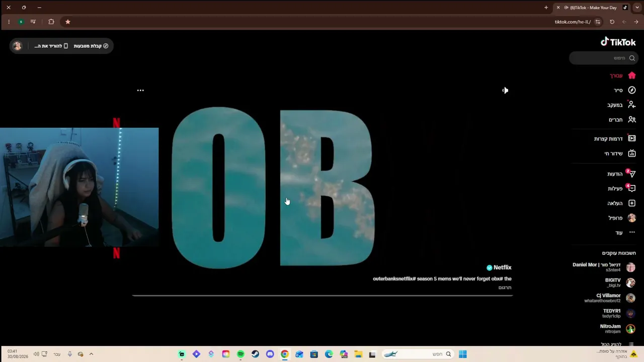644x362 pixels.
Task: Open Microsoft Store from the taskbar
Action: (314, 354)
